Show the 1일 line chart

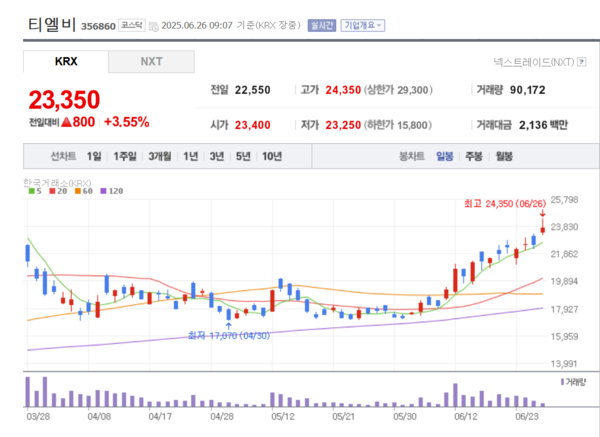[x=94, y=156]
